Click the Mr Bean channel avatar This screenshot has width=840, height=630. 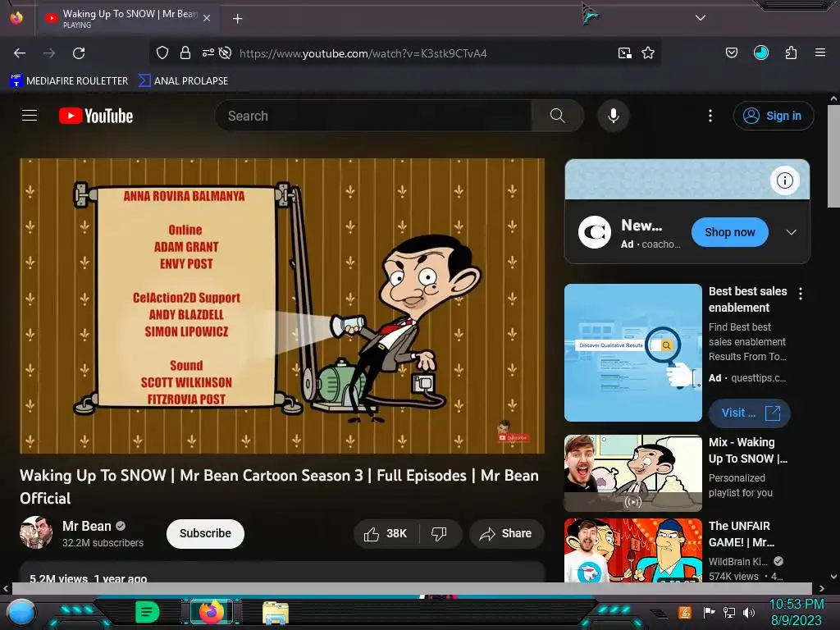[36, 532]
